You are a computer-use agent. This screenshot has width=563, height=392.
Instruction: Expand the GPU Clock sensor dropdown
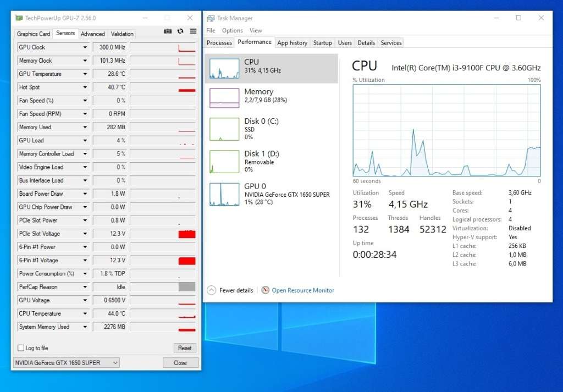pyautogui.click(x=85, y=47)
